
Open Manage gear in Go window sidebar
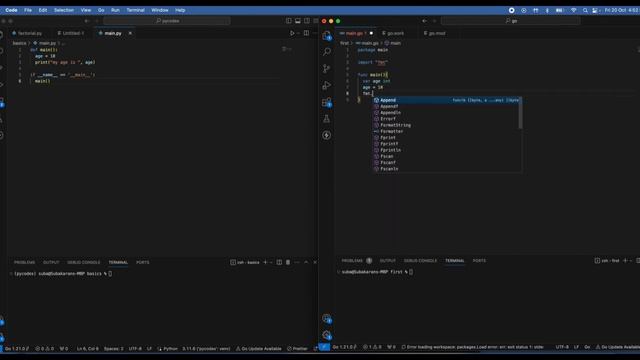327,335
